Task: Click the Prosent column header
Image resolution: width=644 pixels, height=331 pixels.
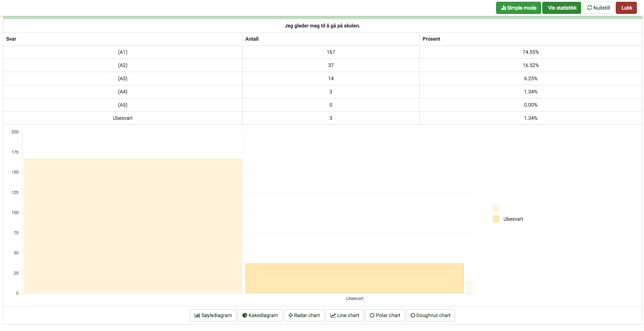Action: tap(431, 39)
